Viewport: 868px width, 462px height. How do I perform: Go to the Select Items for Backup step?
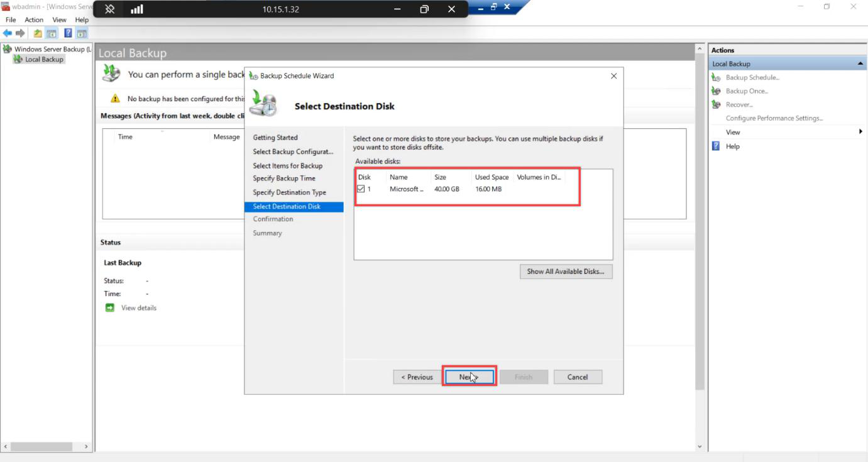coord(287,165)
